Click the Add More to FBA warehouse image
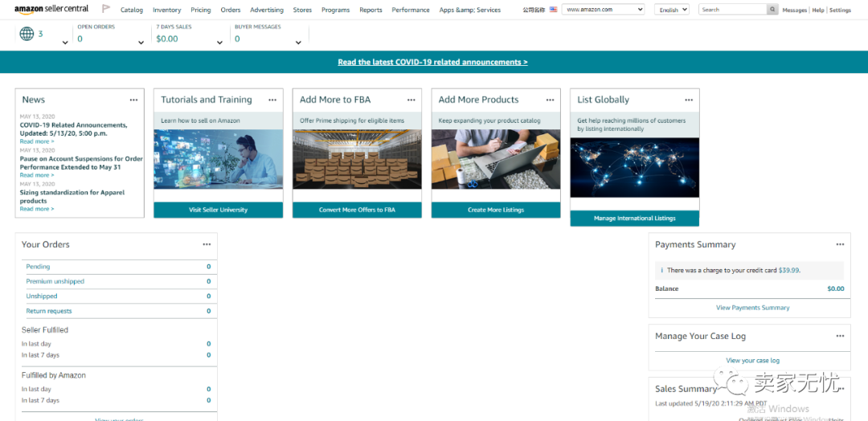The width and height of the screenshot is (868, 421). (357, 159)
